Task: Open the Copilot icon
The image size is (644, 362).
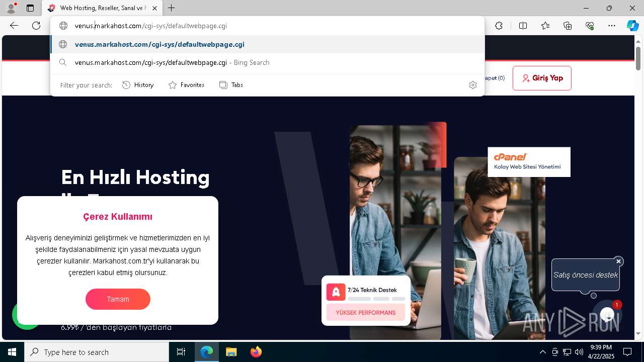Action: coord(632,26)
